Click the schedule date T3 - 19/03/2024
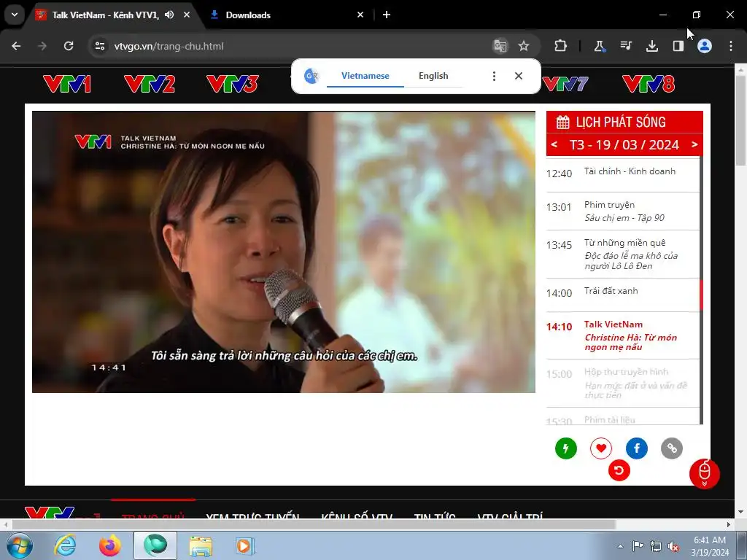The height and width of the screenshot is (560, 747). coord(624,144)
